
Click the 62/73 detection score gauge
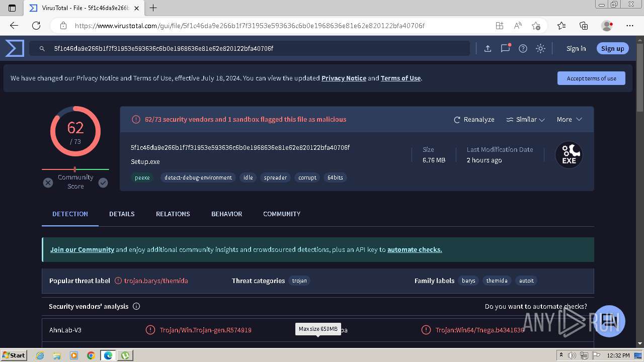(75, 131)
